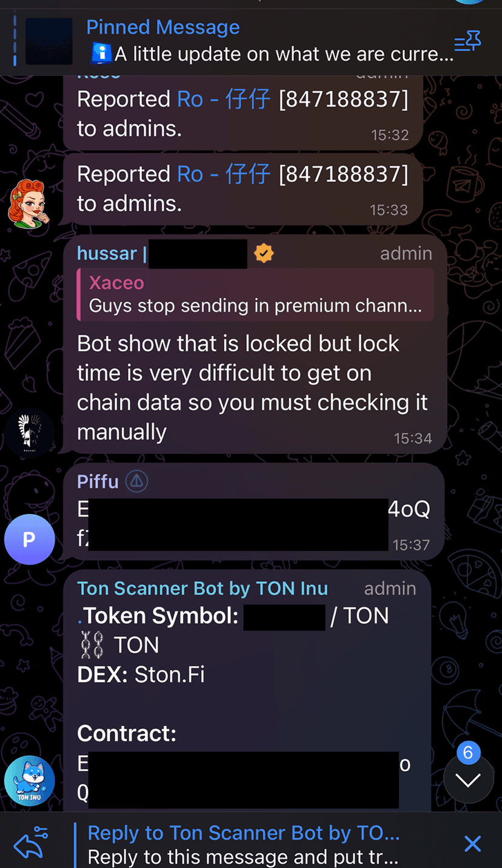Screen dimensions: 502x868
Task: Tap the unread count badge showing 6
Action: tap(468, 753)
